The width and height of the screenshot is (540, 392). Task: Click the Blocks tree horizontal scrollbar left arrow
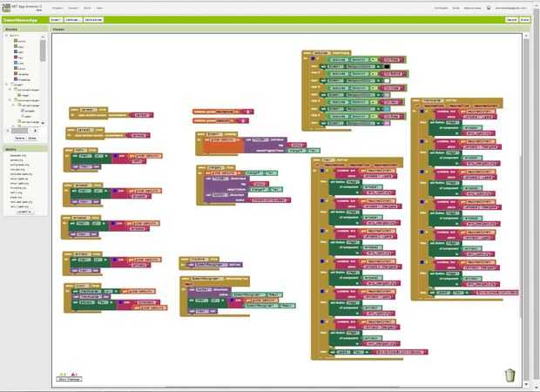(8, 131)
